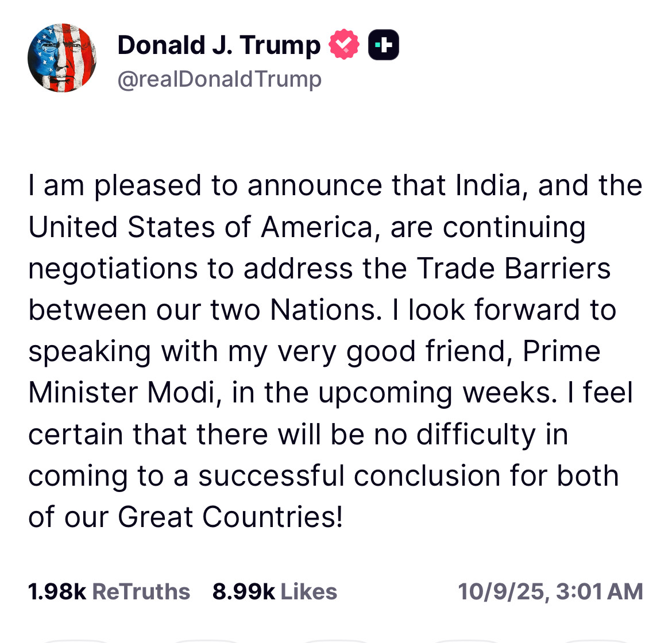Open the @realDonaldTrump handle link

(x=219, y=80)
